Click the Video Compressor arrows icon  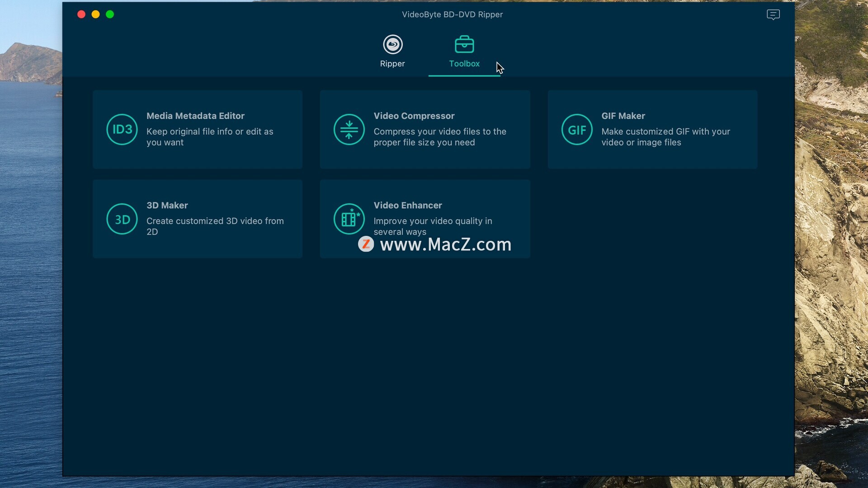coord(349,130)
